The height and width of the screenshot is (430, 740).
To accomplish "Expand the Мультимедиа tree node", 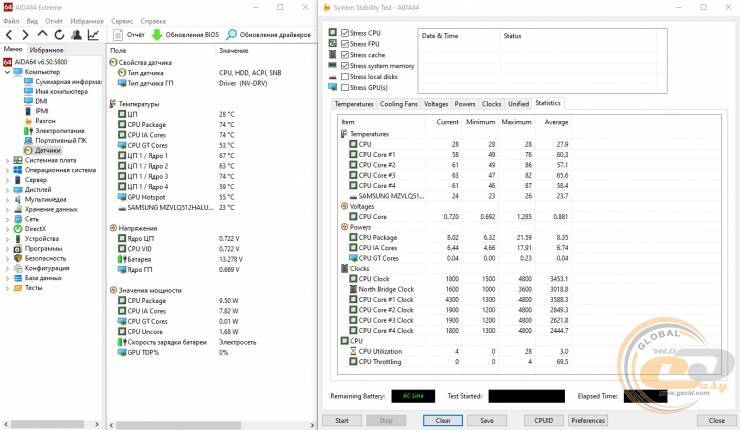I will click(7, 200).
